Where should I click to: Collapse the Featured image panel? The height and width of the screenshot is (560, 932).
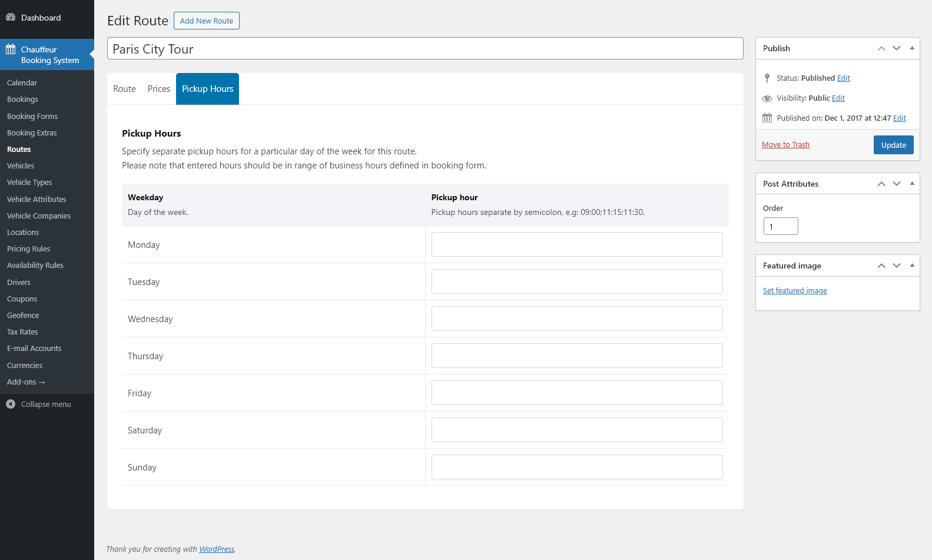[x=912, y=266]
